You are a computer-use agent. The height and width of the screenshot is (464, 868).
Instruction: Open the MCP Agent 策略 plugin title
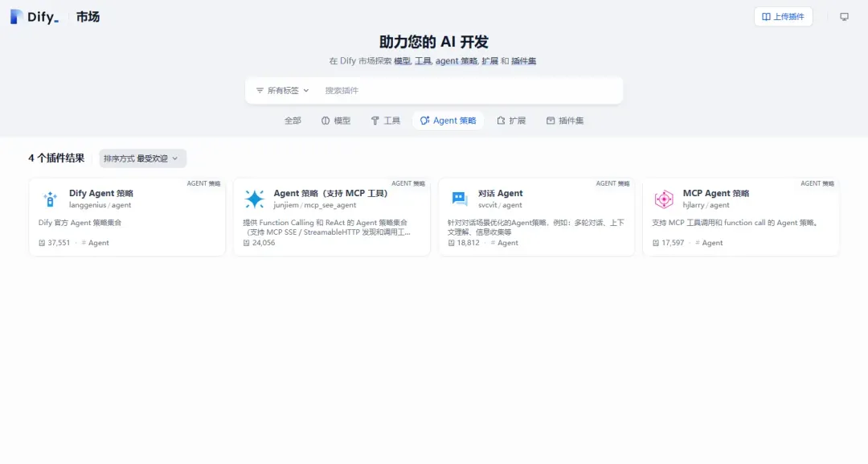716,193
